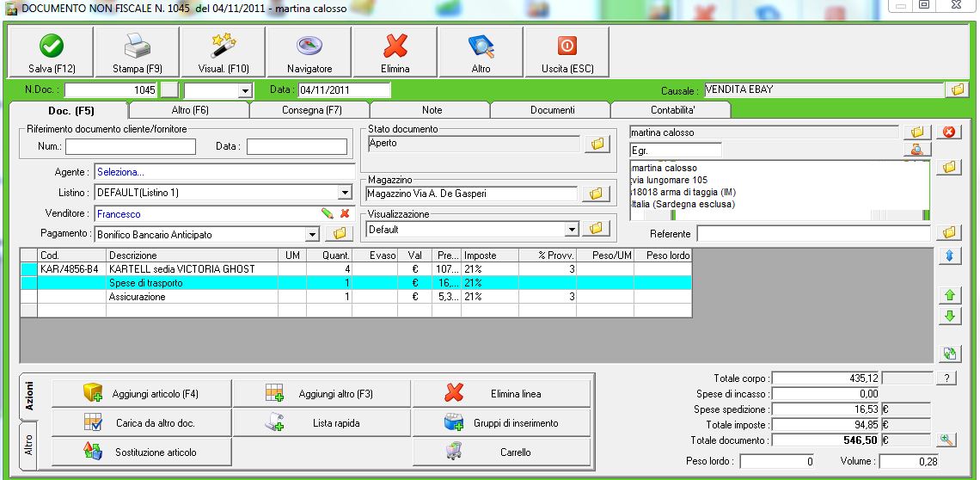The image size is (980, 480).
Task: Save the document with Salva (F12)
Action: tap(52, 52)
